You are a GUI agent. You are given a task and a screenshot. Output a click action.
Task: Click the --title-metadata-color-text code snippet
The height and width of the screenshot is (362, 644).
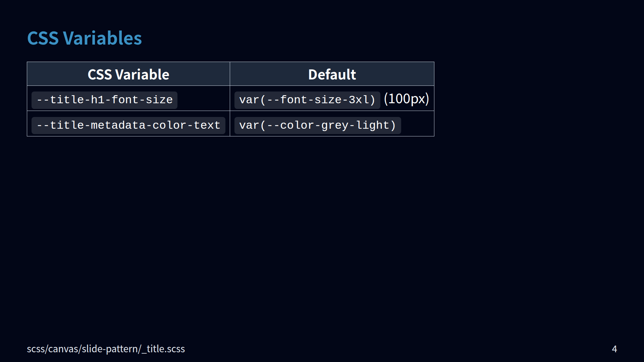pyautogui.click(x=128, y=125)
